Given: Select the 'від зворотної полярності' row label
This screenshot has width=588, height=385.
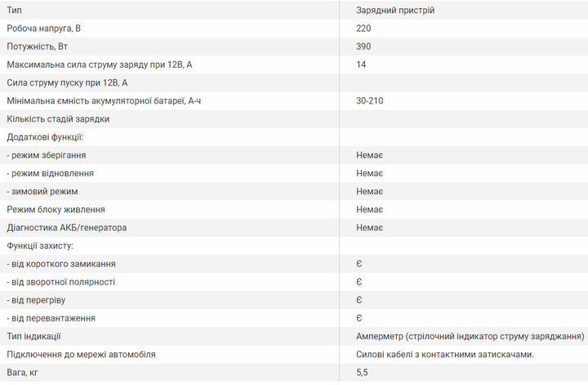Looking at the screenshot, I should 60,282.
